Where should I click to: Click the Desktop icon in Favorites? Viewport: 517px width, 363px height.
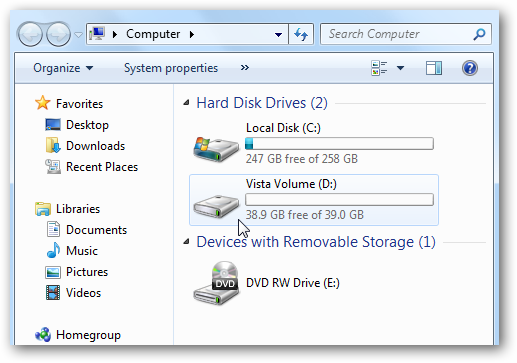pyautogui.click(x=53, y=125)
